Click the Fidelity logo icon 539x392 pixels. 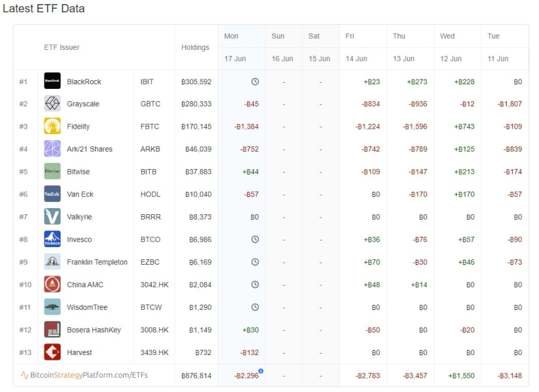point(52,127)
